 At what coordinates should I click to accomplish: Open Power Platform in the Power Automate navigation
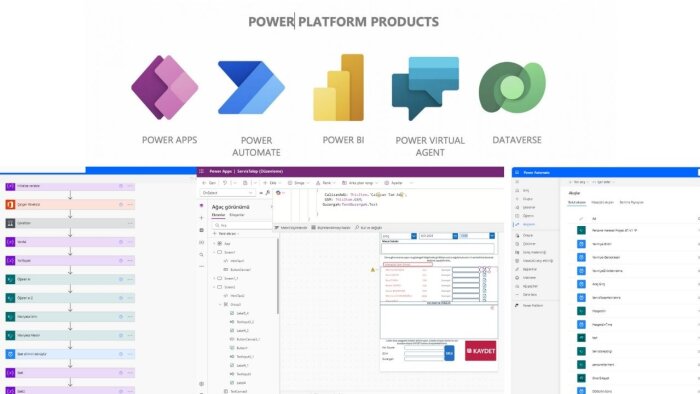pyautogui.click(x=529, y=306)
